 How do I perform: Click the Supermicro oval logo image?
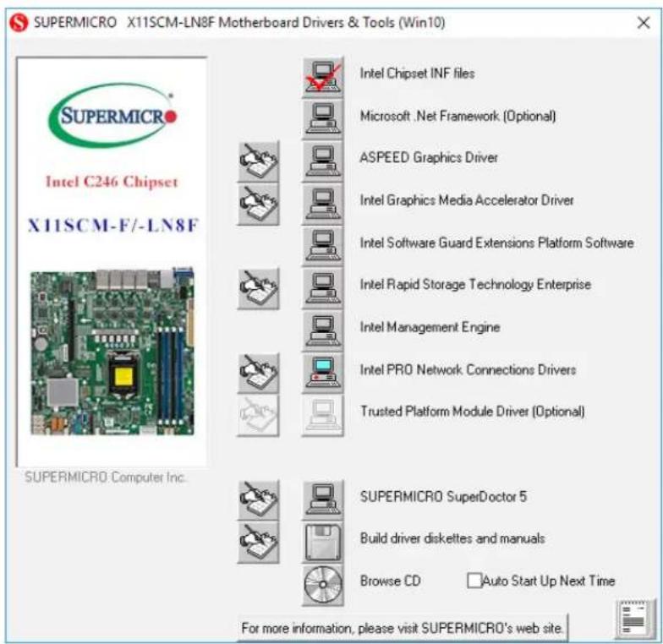click(112, 115)
